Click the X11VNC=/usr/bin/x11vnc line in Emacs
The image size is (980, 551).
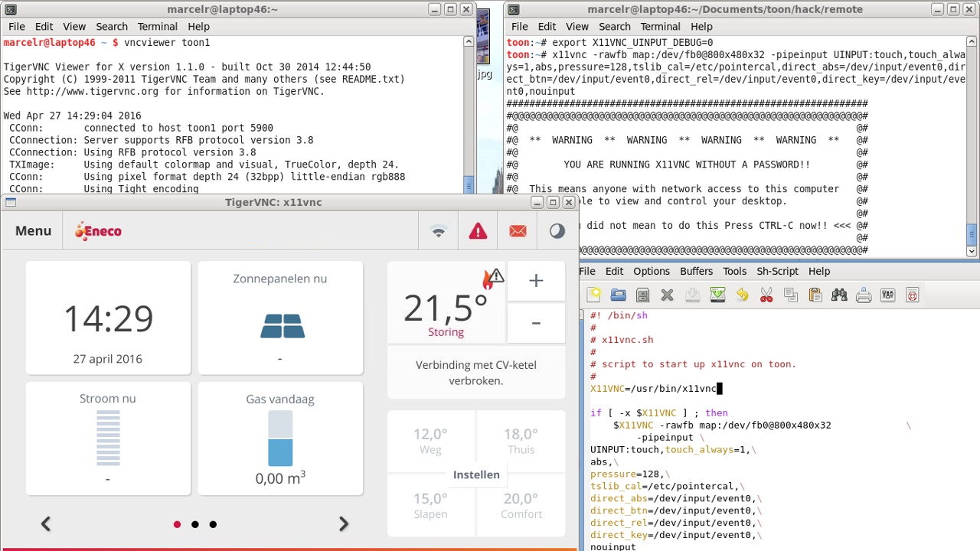[x=653, y=388]
